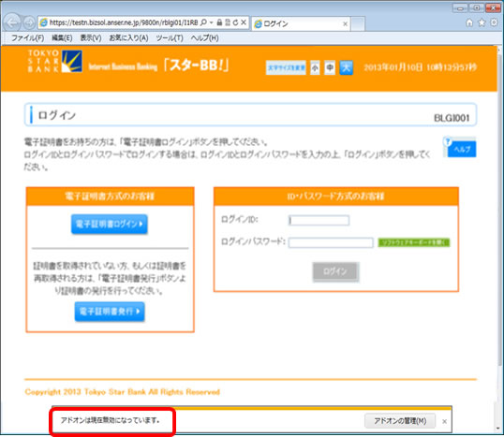Screen dimensions: 504x437
Task: Go back with the browser Back arrow
Action: coord(12,22)
